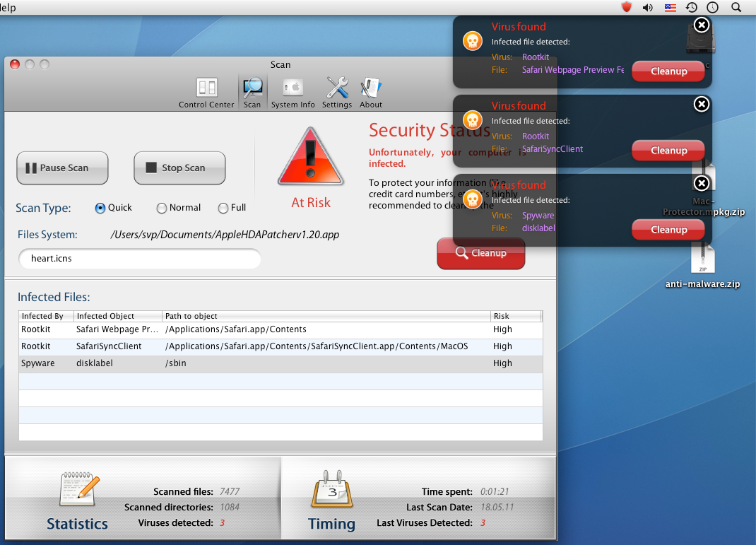The height and width of the screenshot is (545, 756).
Task: Select the Quick scan type radio
Action: coord(100,208)
